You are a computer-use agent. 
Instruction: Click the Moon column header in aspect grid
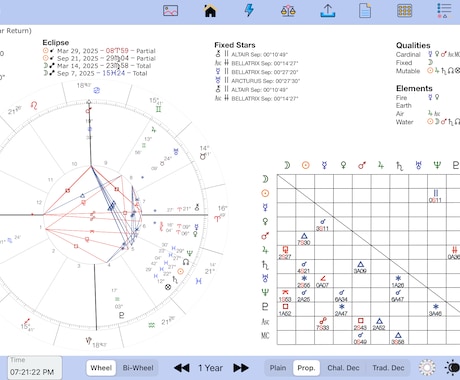[x=287, y=165]
